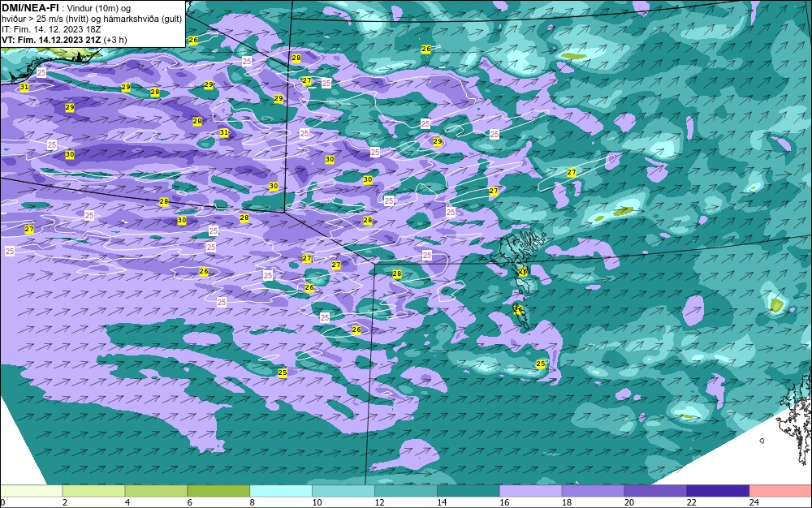The width and height of the screenshot is (812, 508).
Task: Click the "8" tick label on color scale
Action: pos(253,502)
